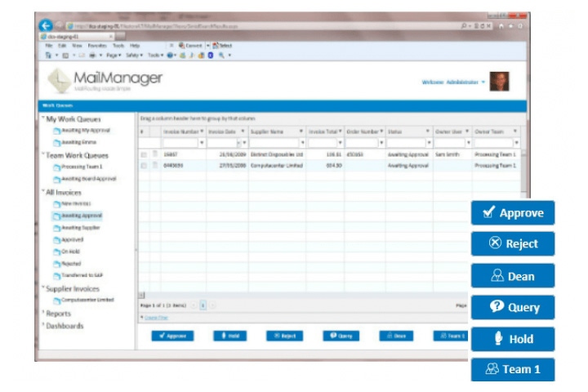Open Status column header dropdown
The height and width of the screenshot is (392, 588).
[427, 131]
